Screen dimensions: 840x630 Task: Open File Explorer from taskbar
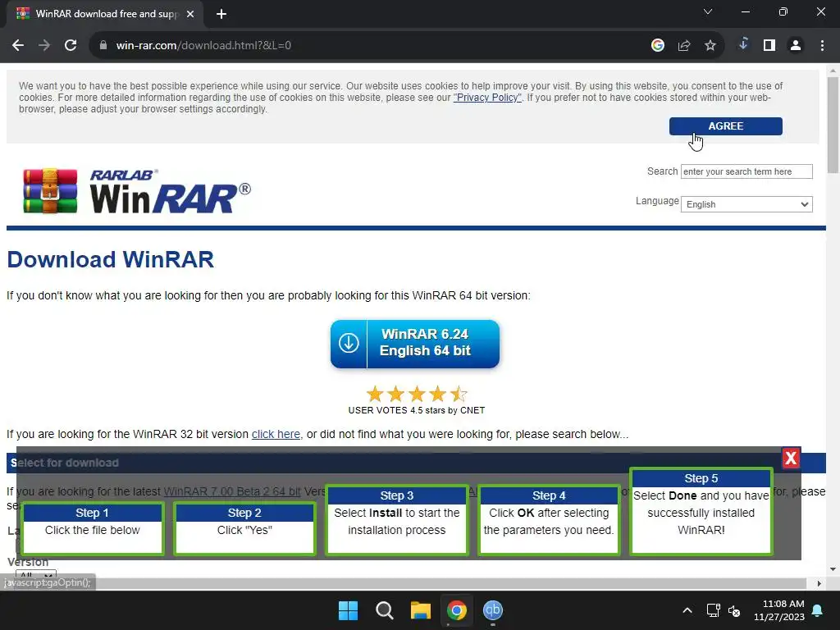click(x=421, y=610)
